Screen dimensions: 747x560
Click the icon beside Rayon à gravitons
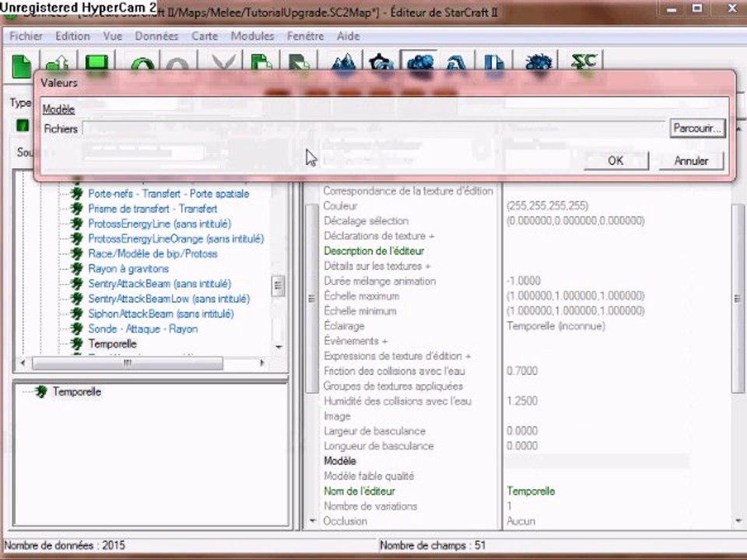click(x=76, y=268)
